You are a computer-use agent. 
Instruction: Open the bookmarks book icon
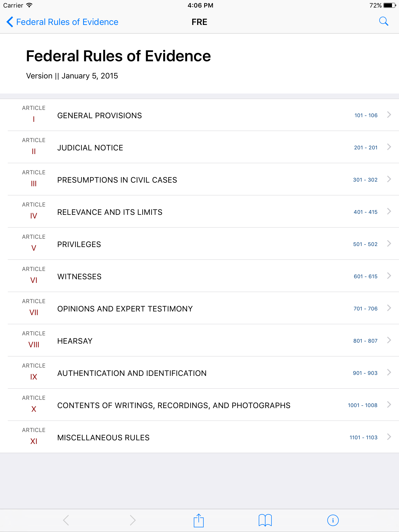265,520
